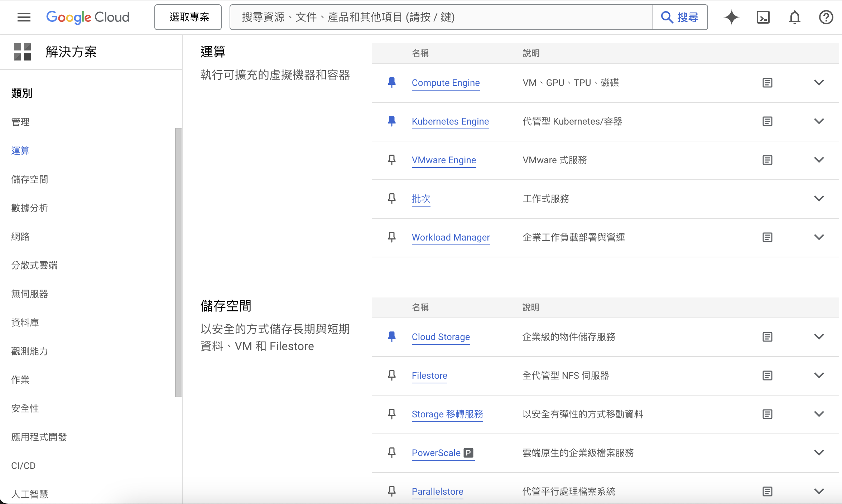Expand the Kubernetes Engine row

point(819,121)
